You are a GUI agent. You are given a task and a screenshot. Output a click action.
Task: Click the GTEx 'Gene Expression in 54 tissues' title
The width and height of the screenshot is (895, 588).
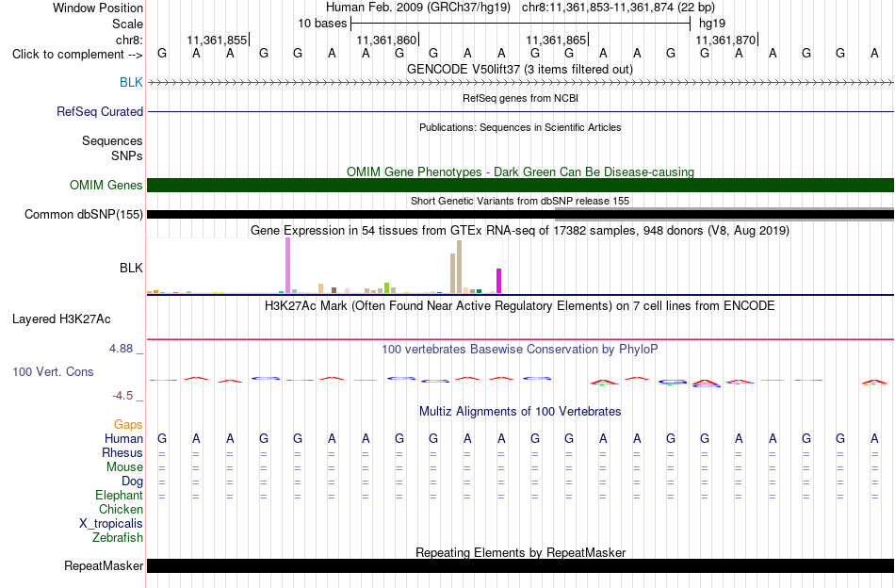[520, 230]
